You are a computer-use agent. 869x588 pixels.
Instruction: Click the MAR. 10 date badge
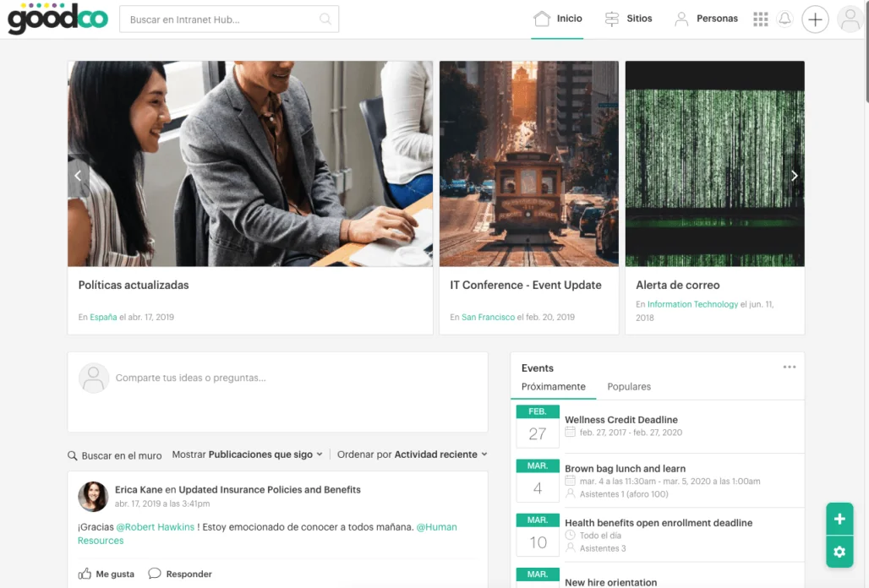click(x=538, y=535)
